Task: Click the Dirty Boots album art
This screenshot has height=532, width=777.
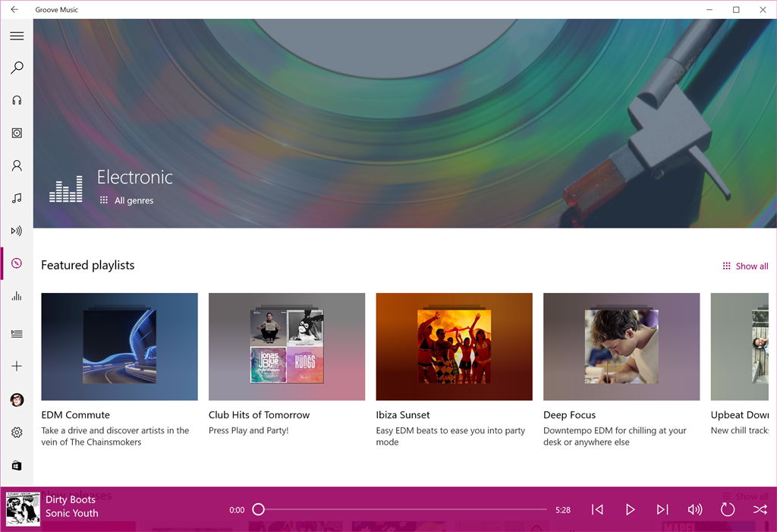Action: point(23,509)
